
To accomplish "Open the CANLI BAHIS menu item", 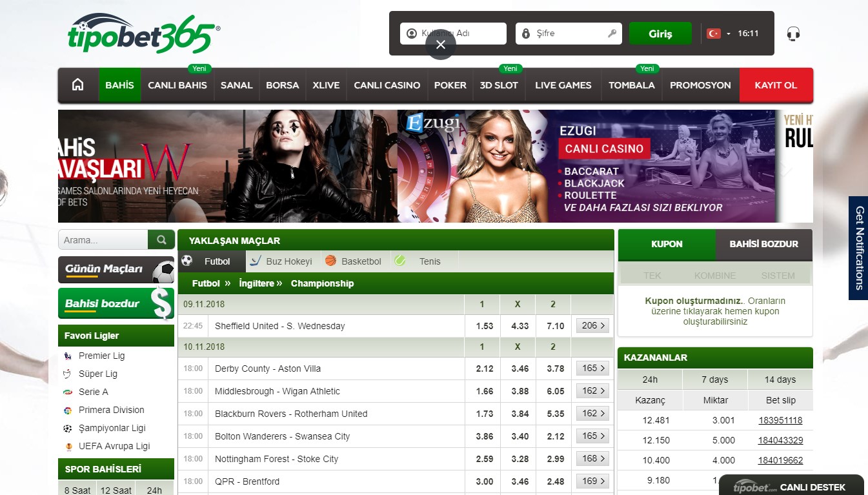I will [177, 85].
